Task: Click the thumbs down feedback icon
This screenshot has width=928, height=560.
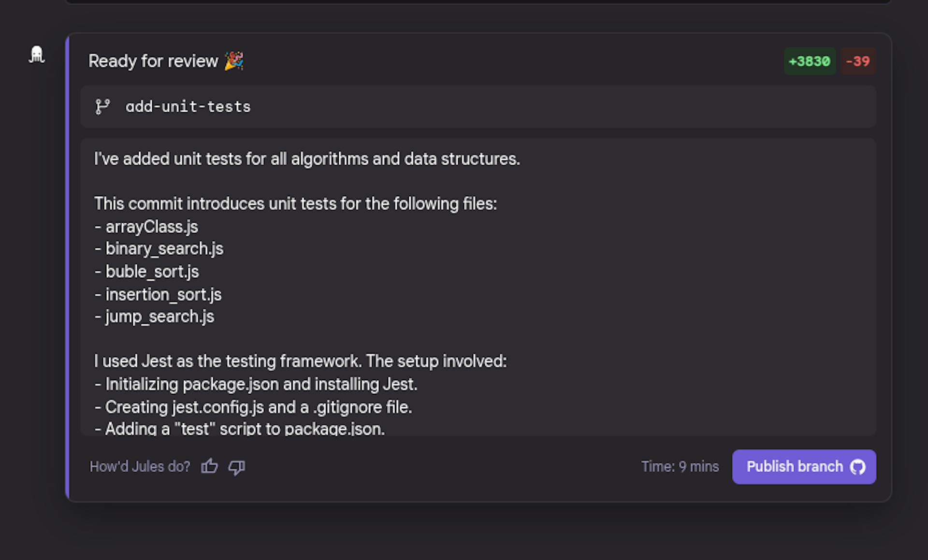Action: pos(237,467)
